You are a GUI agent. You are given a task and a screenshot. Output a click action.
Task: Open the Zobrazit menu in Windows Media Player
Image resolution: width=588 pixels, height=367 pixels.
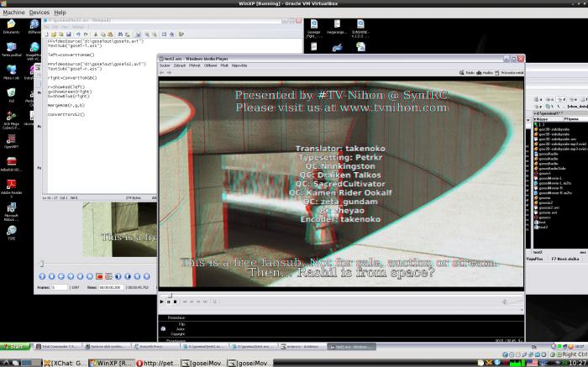tap(180, 66)
